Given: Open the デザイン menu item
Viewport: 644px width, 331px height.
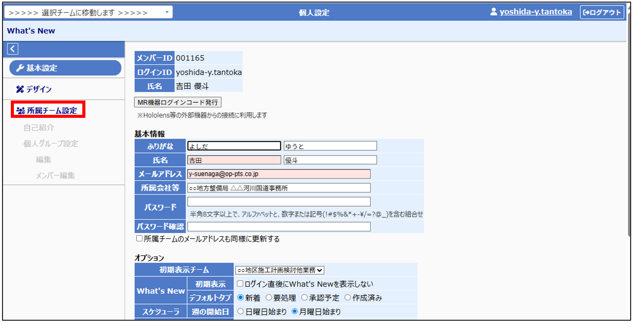Looking at the screenshot, I should [39, 89].
